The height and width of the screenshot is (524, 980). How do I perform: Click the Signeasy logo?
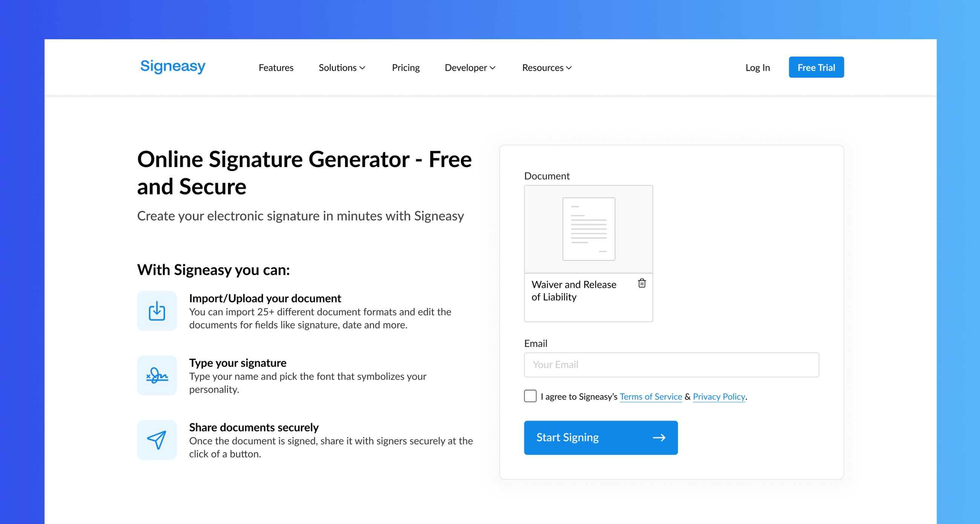(173, 67)
